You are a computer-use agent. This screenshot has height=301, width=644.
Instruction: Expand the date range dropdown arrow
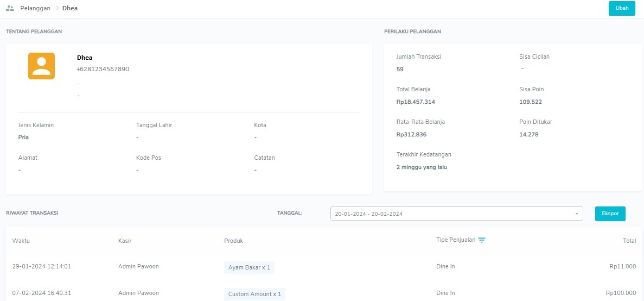tap(576, 214)
